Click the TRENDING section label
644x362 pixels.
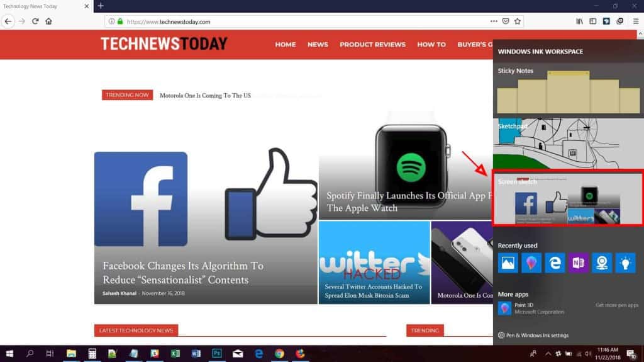tap(425, 331)
